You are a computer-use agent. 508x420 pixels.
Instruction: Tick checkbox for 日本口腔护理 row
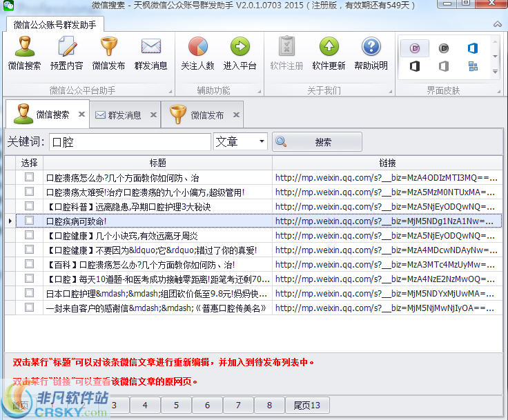coord(29,292)
